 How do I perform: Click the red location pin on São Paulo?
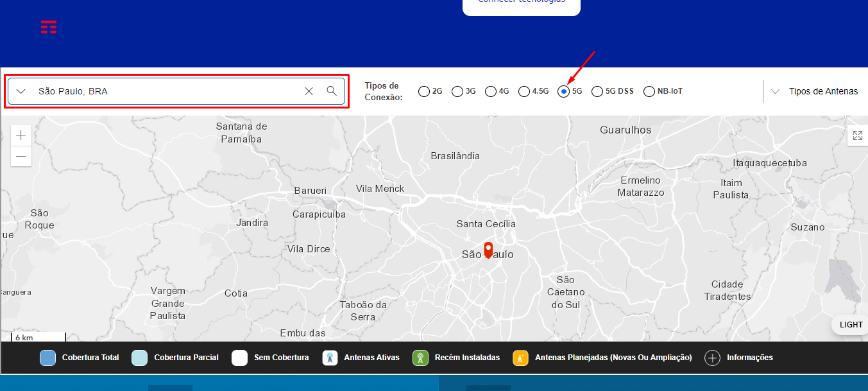coord(488,250)
